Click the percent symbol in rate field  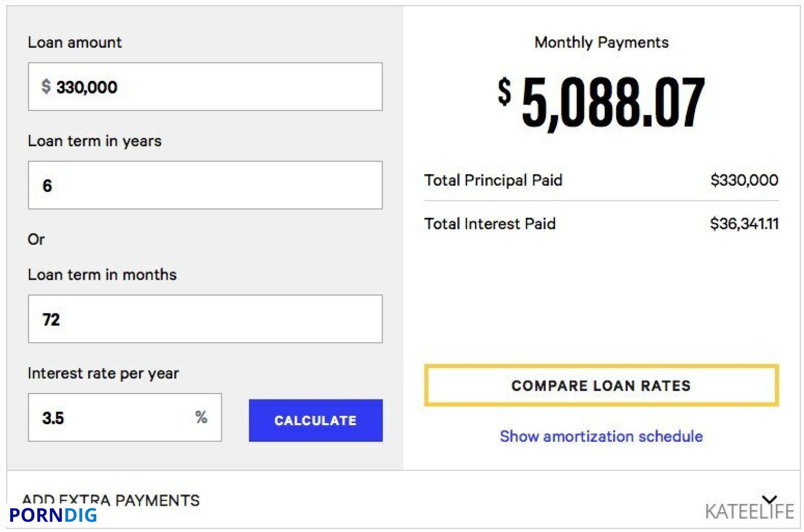(201, 417)
